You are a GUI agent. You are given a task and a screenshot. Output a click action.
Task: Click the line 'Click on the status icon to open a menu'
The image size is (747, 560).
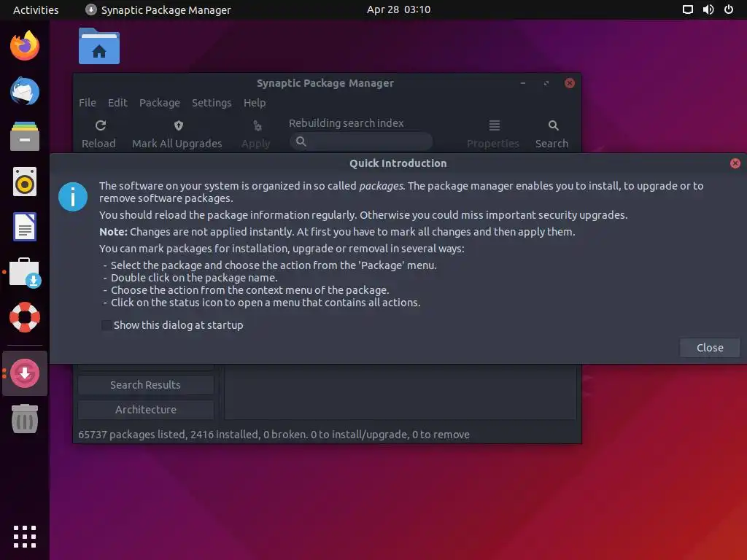pyautogui.click(x=266, y=303)
